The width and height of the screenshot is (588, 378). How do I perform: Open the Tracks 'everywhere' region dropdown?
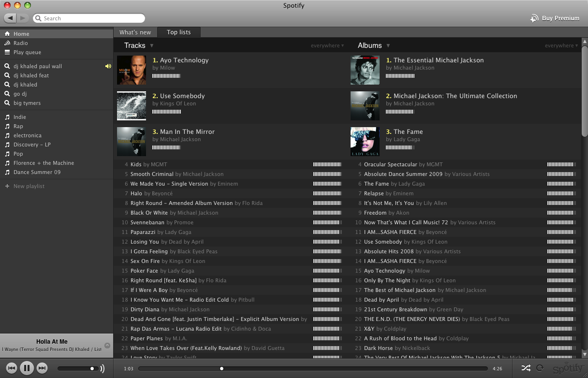tap(327, 45)
